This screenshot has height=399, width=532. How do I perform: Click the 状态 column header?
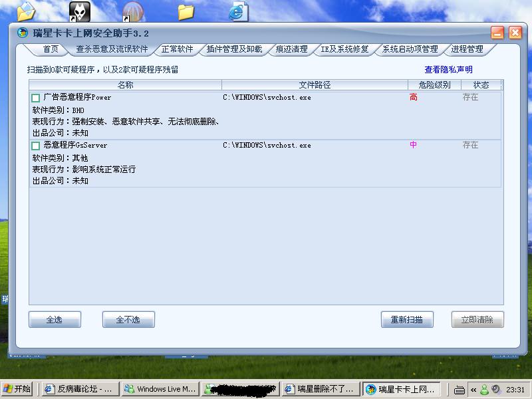(481, 85)
